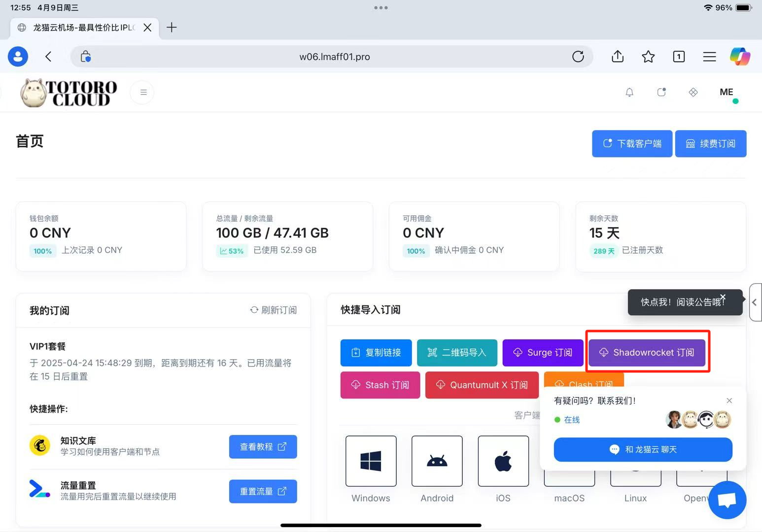Open the tab switcher showing 1 tab

click(679, 57)
